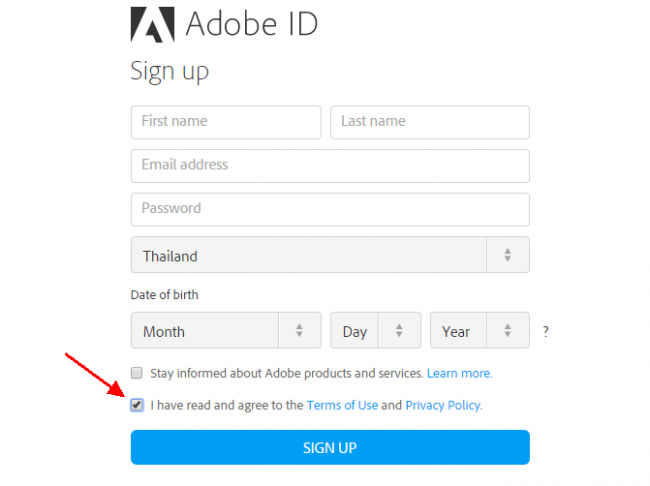Click the Adobe logo icon
This screenshot has width=650, height=486.
[x=152, y=25]
